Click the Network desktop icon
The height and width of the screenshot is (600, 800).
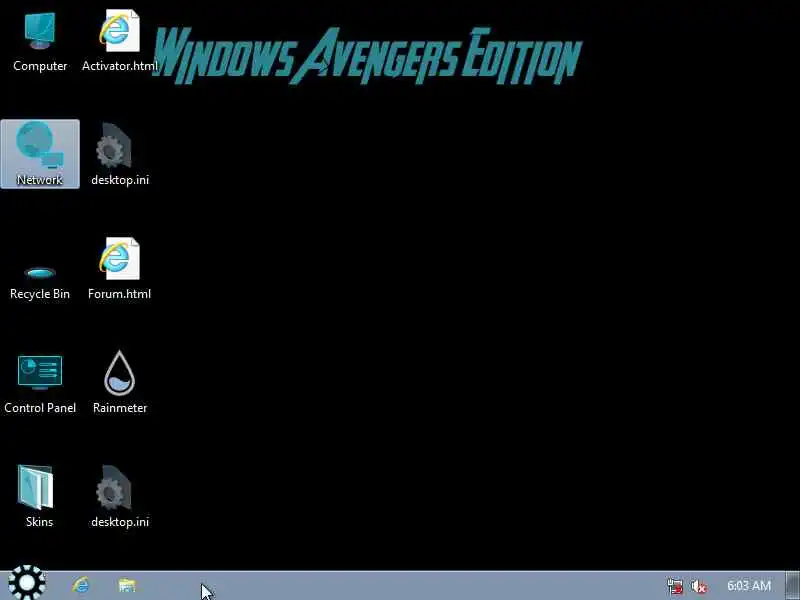40,154
